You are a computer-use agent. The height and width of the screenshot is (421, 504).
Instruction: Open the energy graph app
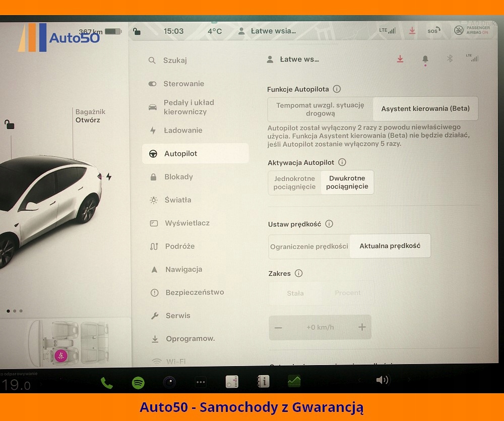point(294,382)
